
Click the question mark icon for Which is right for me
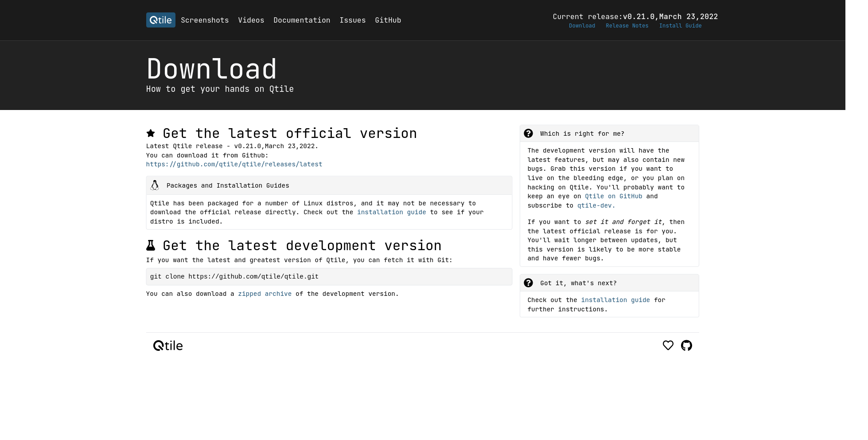[529, 133]
